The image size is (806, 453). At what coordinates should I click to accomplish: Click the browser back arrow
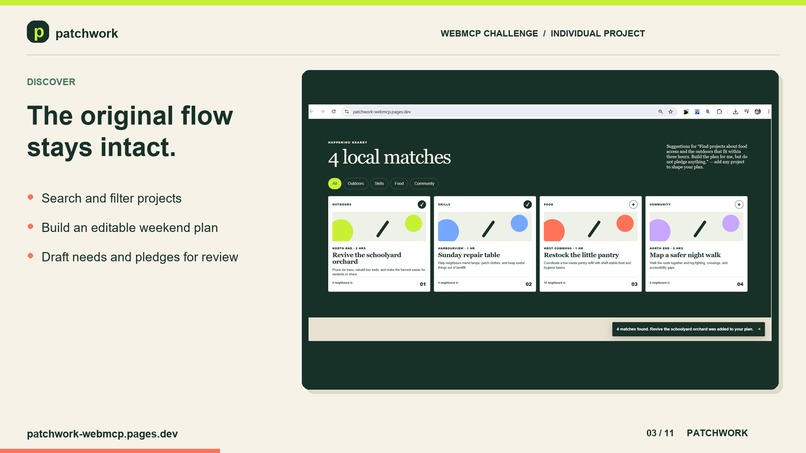click(312, 112)
